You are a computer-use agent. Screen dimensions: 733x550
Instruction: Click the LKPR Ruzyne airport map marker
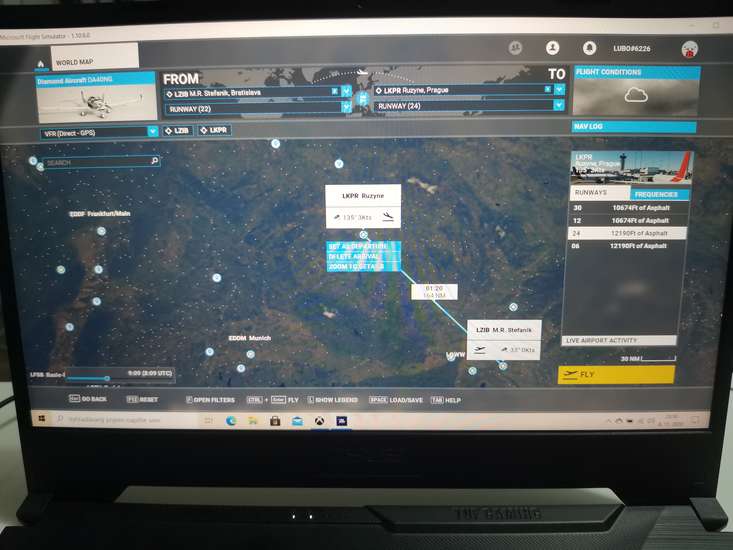(x=363, y=235)
